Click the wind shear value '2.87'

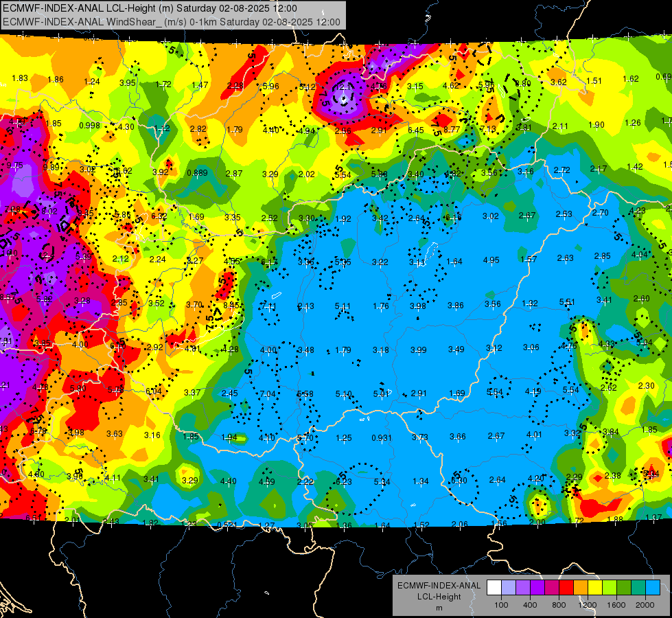point(234,173)
